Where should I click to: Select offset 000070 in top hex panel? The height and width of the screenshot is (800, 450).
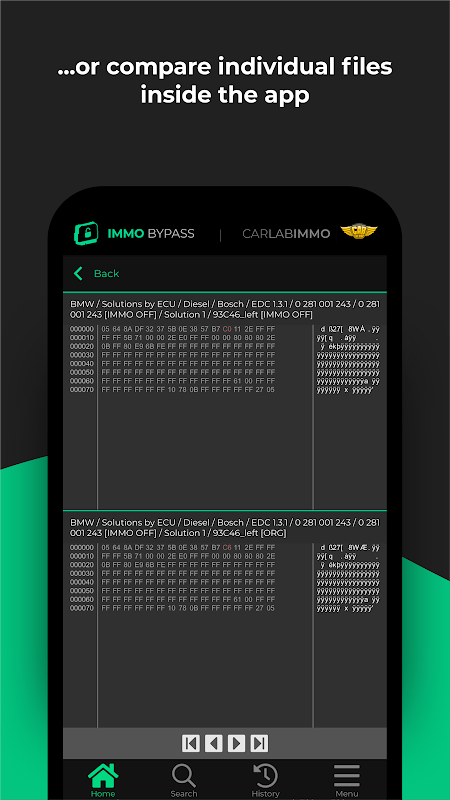click(82, 390)
